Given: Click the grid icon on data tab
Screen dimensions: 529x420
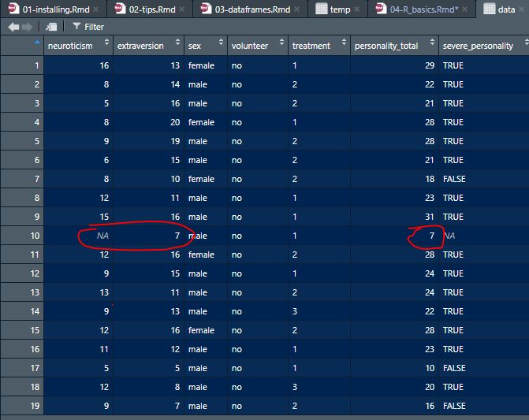Looking at the screenshot, I should (x=490, y=9).
